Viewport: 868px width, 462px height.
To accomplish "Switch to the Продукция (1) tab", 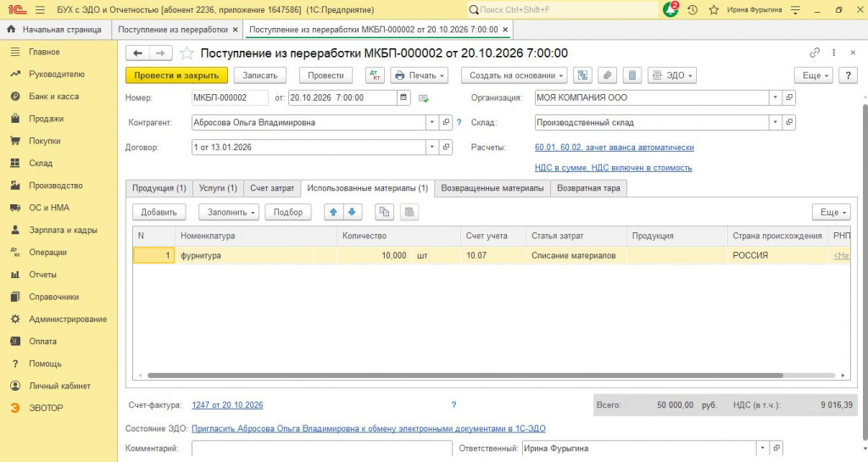I will pyautogui.click(x=159, y=188).
